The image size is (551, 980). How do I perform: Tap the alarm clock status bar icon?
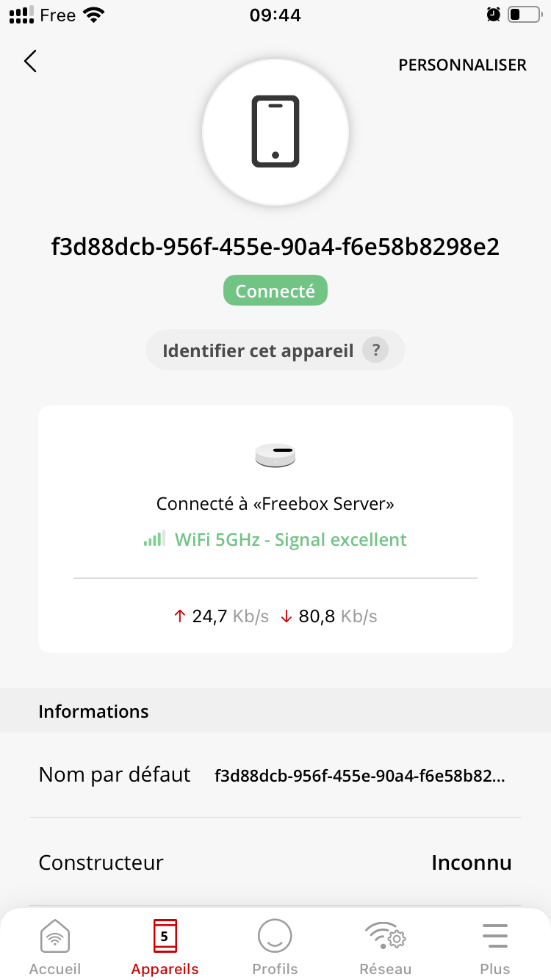493,15
